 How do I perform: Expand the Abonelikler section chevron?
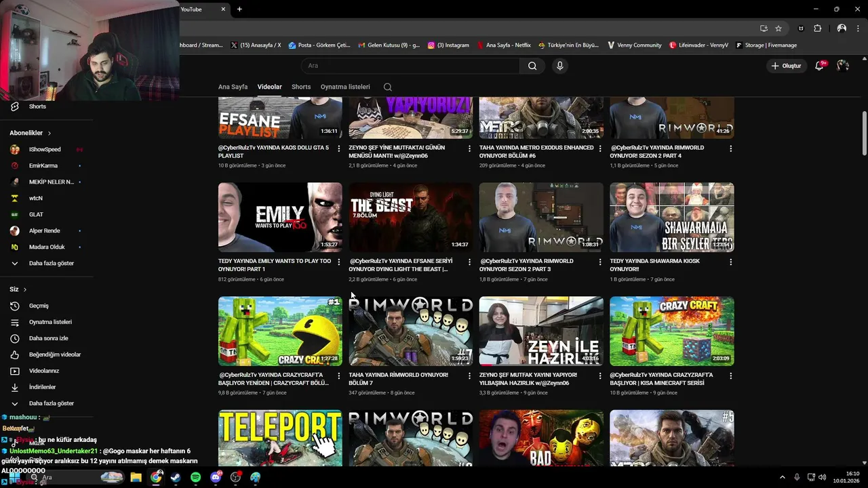tap(50, 134)
